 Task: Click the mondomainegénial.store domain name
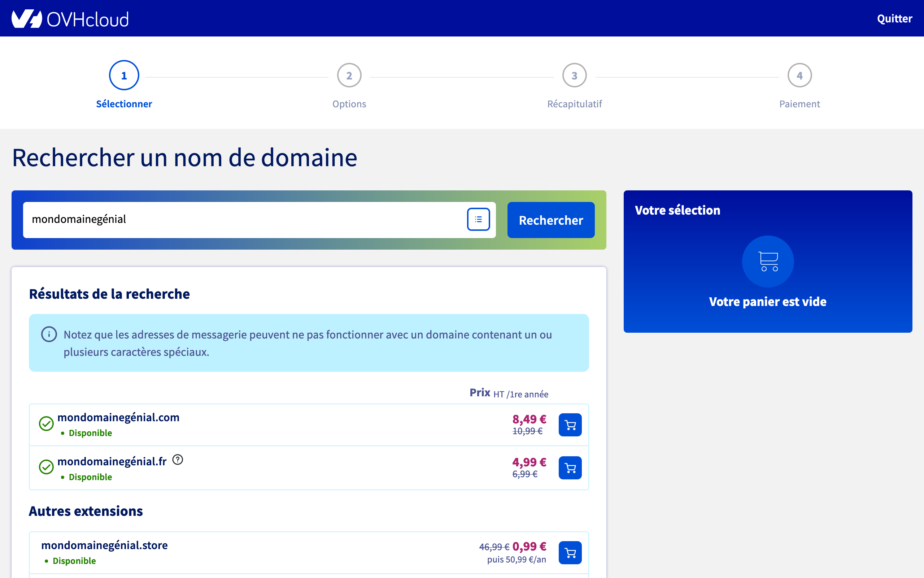(x=104, y=545)
